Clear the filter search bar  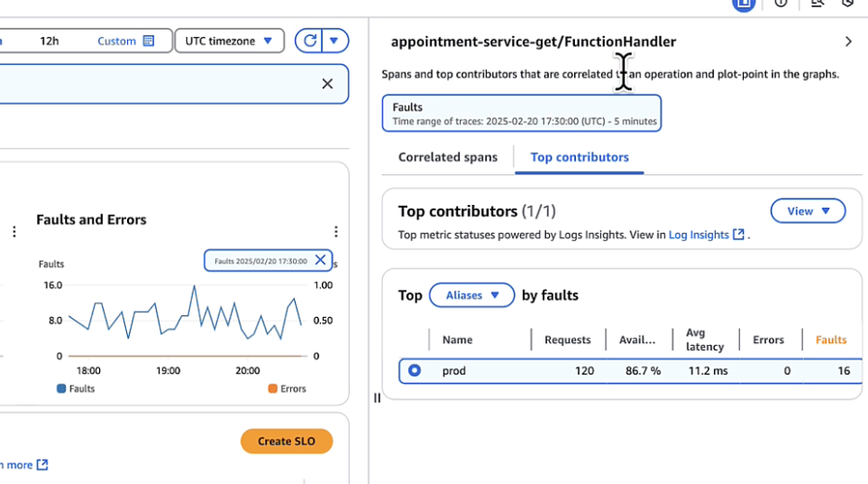[x=327, y=83]
